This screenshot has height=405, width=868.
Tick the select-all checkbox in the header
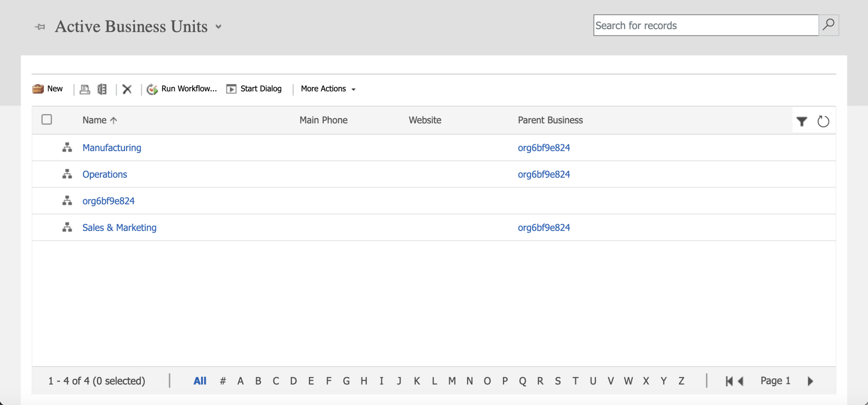(x=47, y=120)
